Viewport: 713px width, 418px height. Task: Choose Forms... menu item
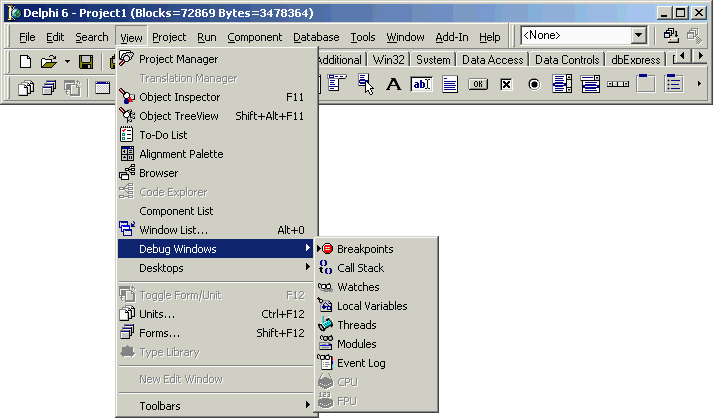216,333
